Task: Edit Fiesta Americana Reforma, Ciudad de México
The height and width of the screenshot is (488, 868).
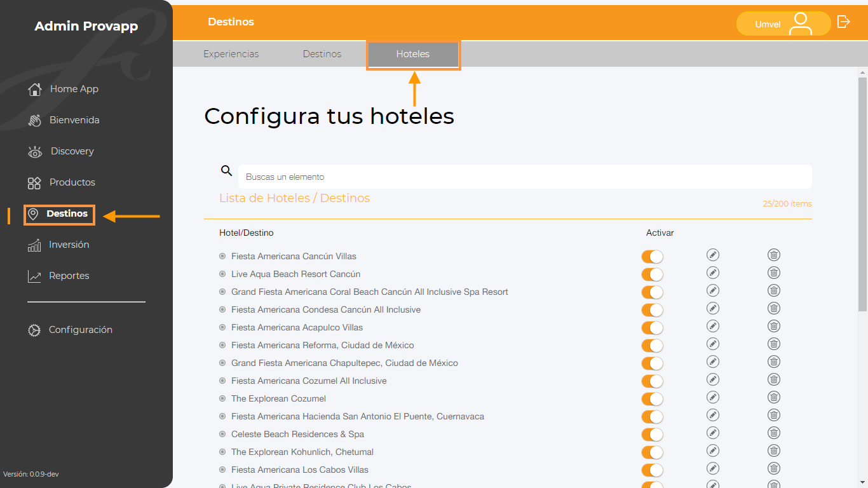Action: click(x=713, y=344)
